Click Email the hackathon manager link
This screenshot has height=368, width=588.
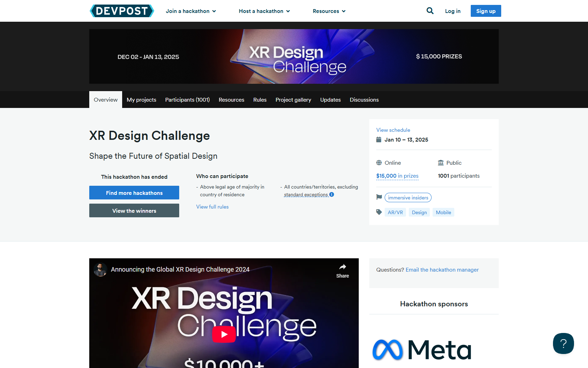pos(442,270)
